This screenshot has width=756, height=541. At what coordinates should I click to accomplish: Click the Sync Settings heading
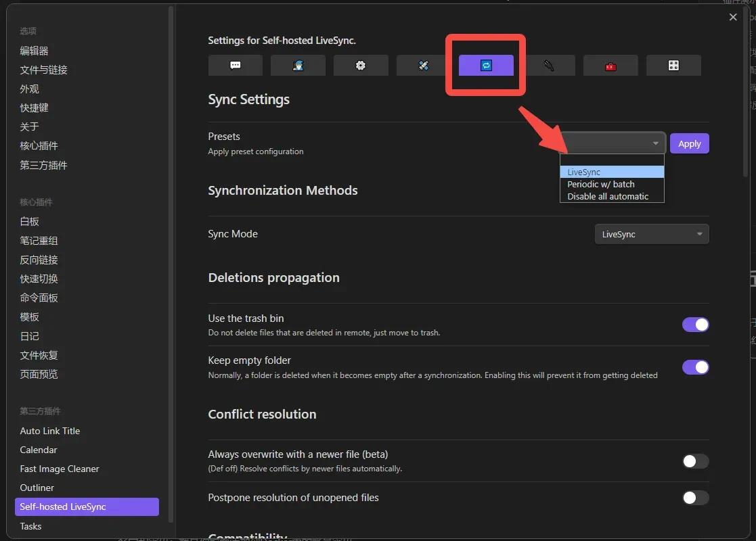[249, 99]
